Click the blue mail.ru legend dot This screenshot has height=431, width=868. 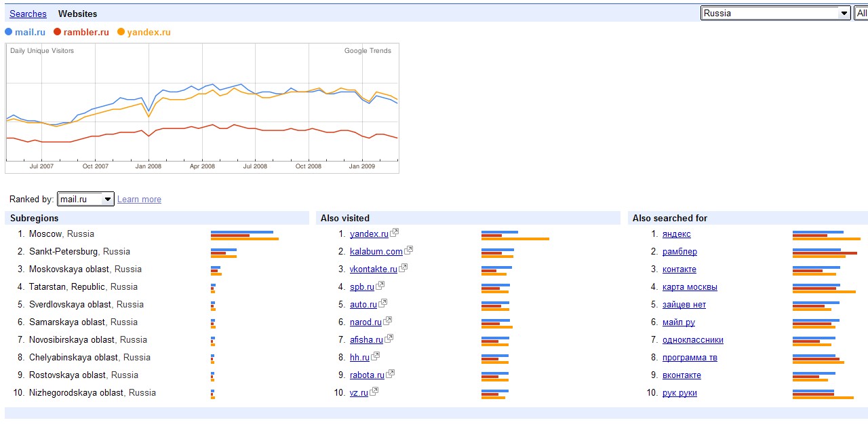(8, 32)
